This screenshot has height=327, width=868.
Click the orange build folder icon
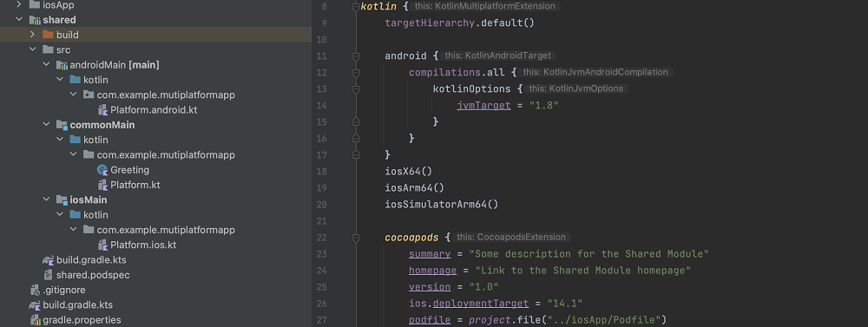pos(48,35)
